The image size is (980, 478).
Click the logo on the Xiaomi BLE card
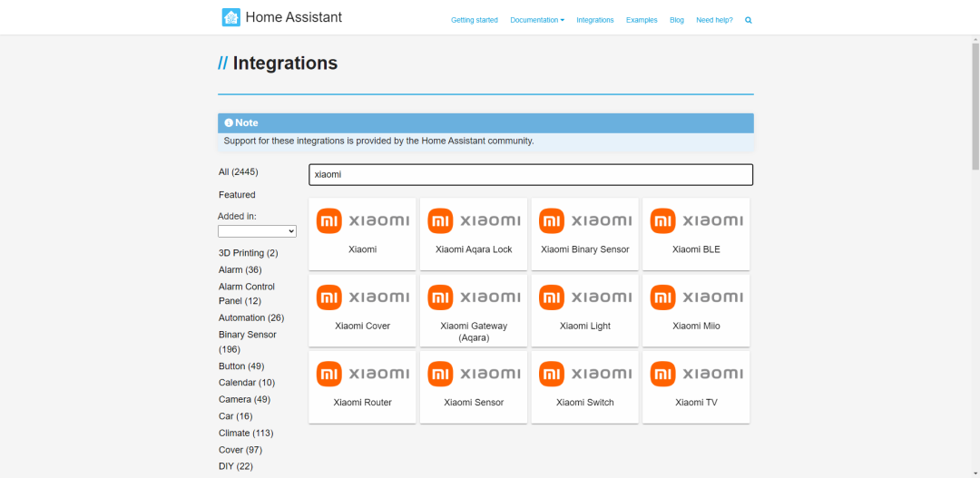point(696,220)
